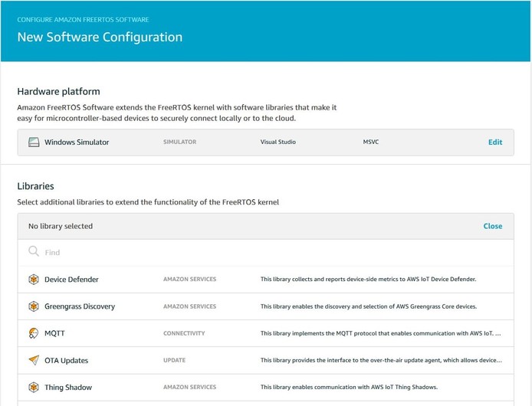
Task: Click the 'Hardware platform' section heading
Action: pyautogui.click(x=59, y=92)
